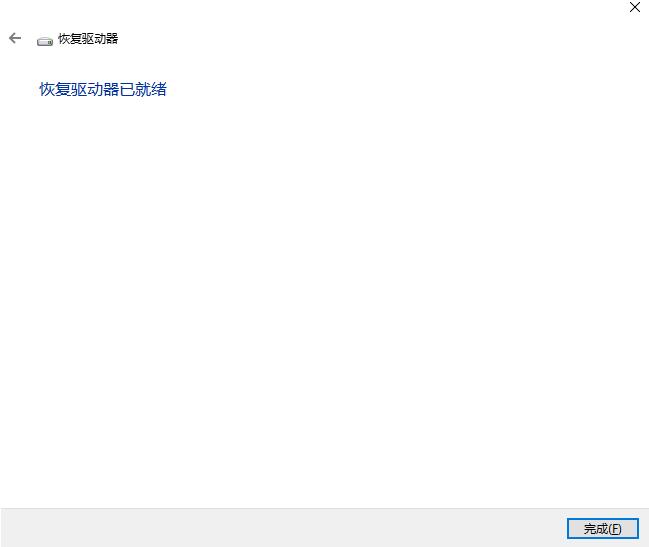Click the 恢复驱动器已就绪 heading
Viewport: 649px width, 547px height.
coord(103,89)
